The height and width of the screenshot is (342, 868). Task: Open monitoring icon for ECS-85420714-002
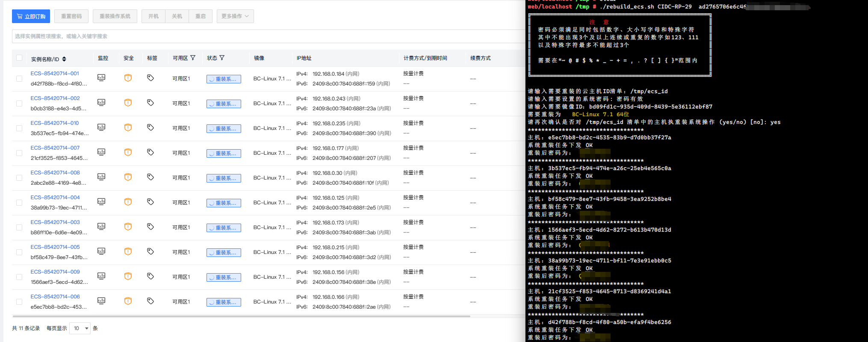pyautogui.click(x=101, y=103)
